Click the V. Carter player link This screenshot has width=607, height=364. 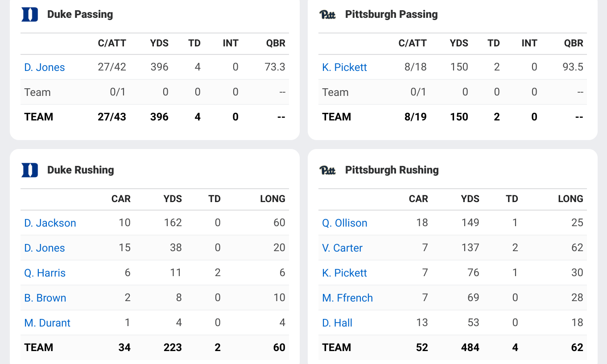click(x=342, y=248)
